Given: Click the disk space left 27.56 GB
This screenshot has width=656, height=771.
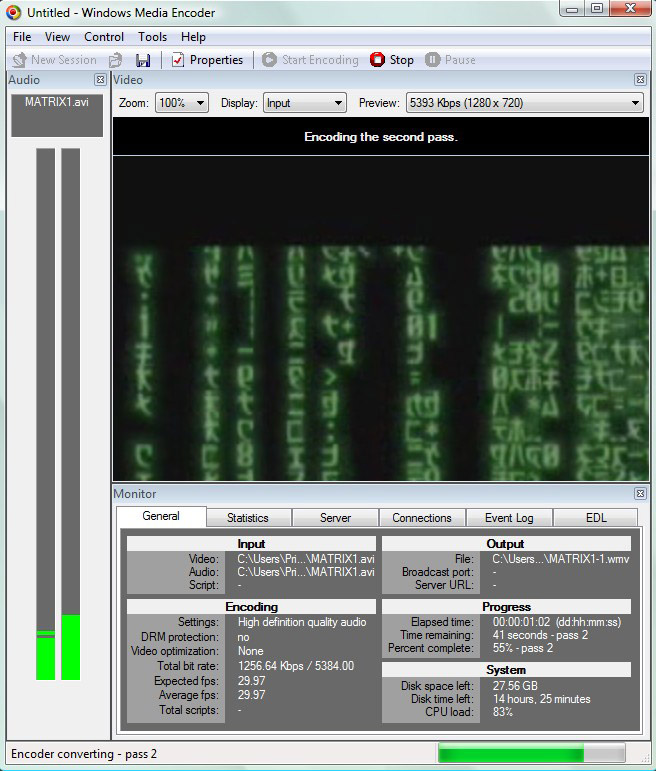Looking at the screenshot, I should coord(515,685).
